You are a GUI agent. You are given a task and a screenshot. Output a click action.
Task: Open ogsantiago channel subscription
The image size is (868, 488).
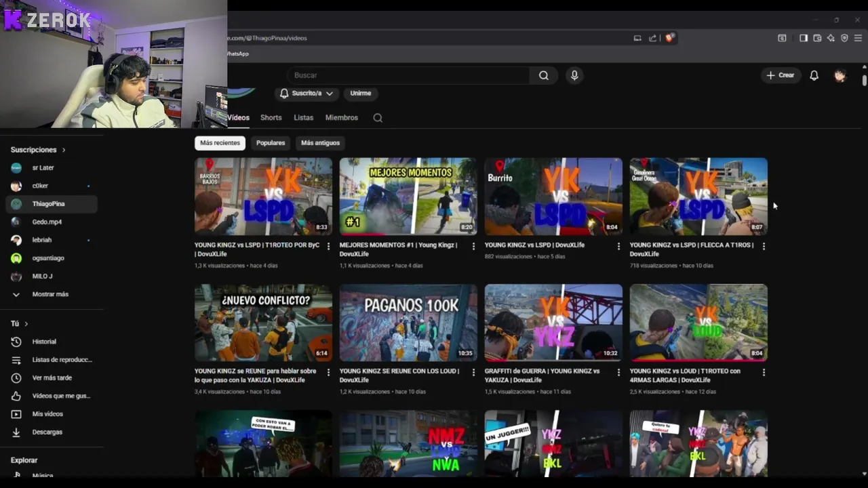(x=52, y=258)
